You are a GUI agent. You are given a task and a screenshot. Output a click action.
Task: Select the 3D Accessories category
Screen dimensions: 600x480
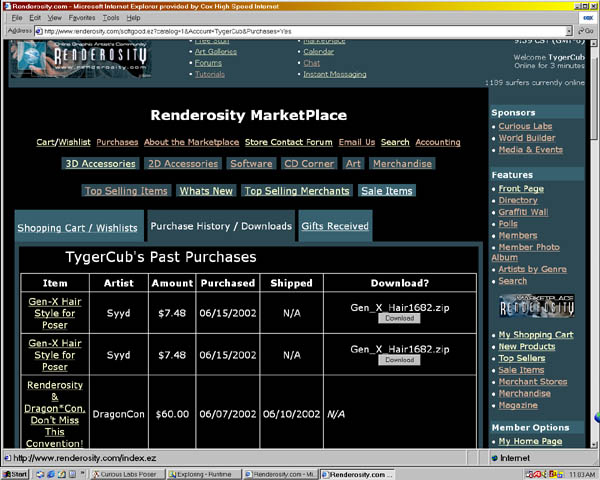pos(100,163)
